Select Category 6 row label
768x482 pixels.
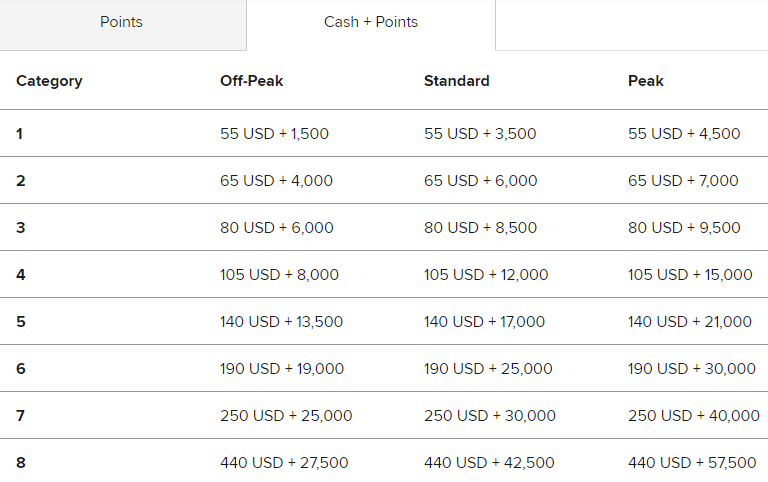[21, 369]
